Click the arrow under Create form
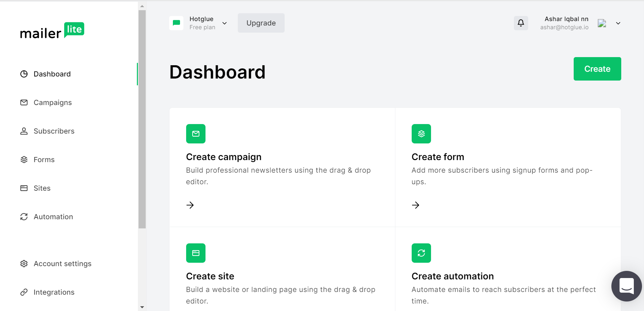 point(416,205)
